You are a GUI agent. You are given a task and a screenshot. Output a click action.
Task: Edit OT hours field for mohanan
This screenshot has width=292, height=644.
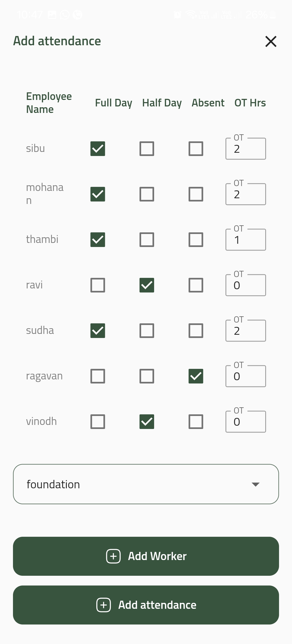point(245,194)
